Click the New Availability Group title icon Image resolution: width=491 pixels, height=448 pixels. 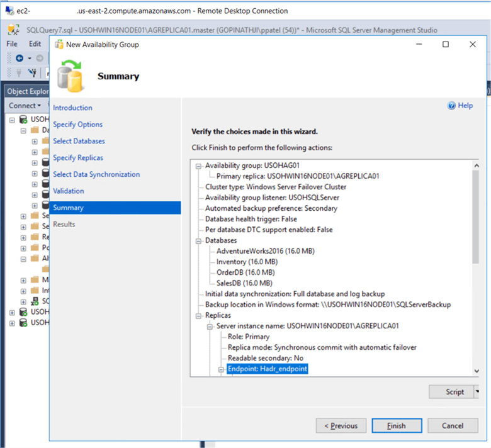point(59,45)
